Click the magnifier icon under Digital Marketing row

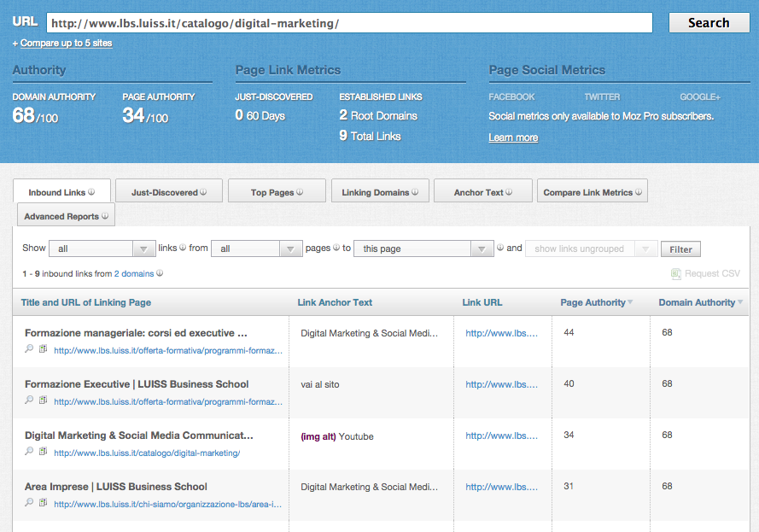pos(29,451)
